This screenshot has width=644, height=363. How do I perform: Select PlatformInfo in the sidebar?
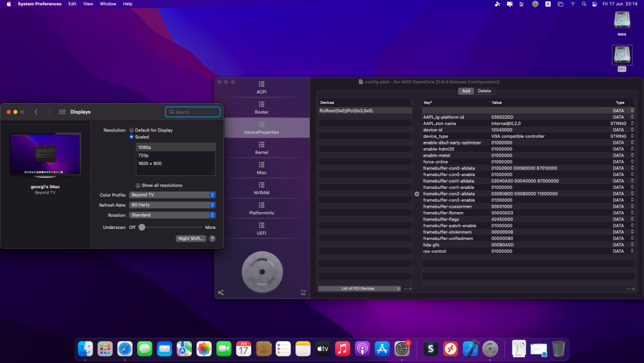pos(261,208)
